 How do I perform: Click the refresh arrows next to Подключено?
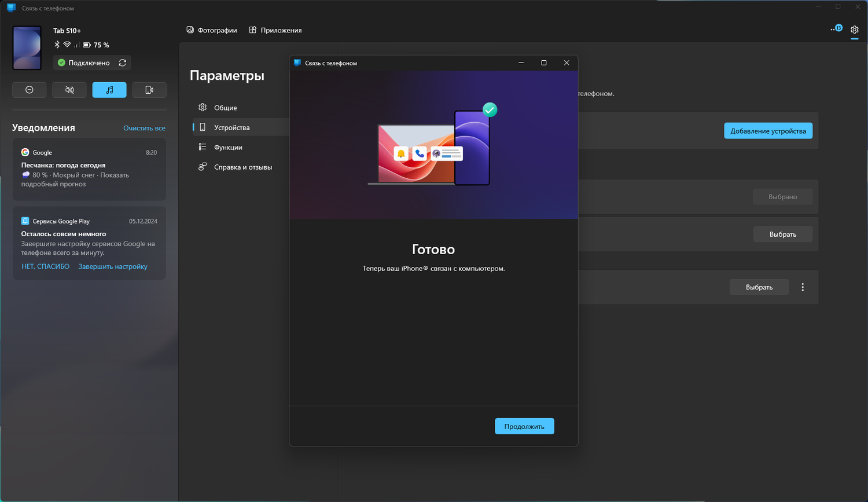pos(123,63)
